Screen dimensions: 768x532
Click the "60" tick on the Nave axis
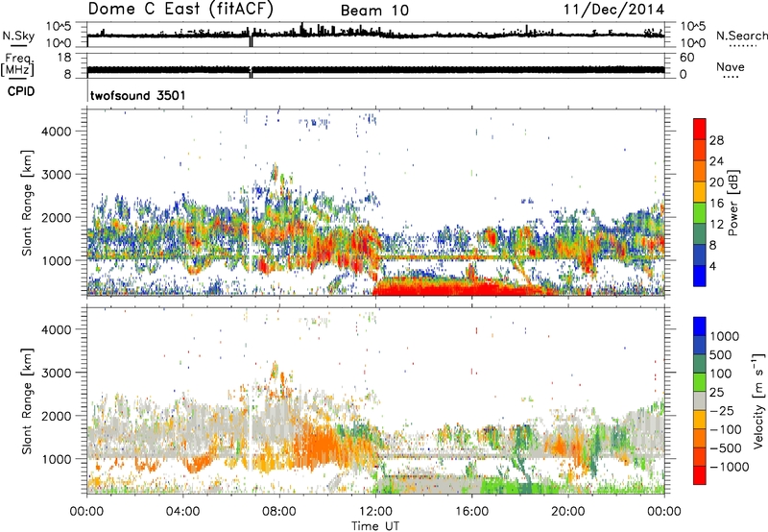(x=686, y=58)
